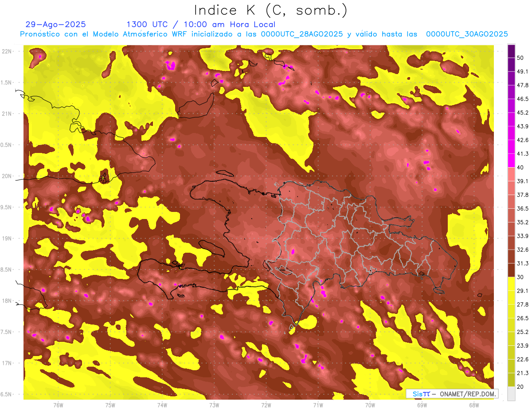Click the legend value '35.2'
The image size is (532, 411).
[x=523, y=222]
